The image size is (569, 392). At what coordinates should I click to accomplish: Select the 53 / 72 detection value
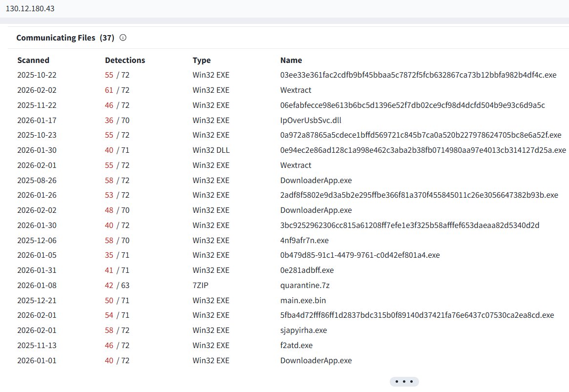pos(117,195)
